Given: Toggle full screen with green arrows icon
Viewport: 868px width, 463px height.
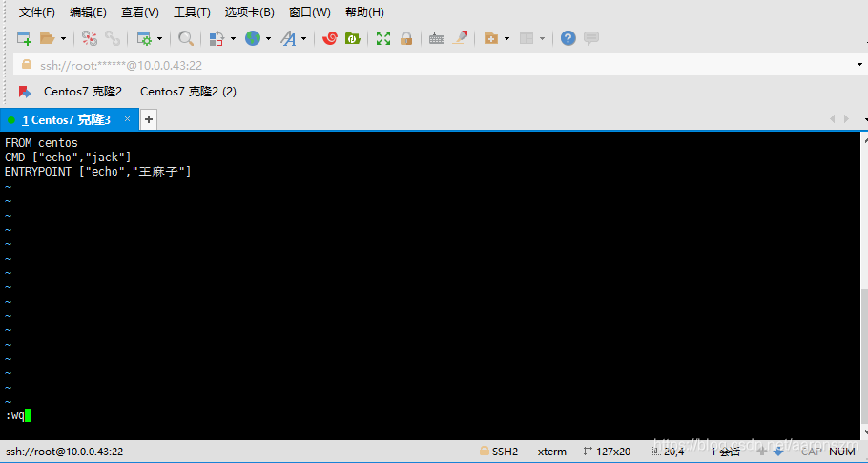Looking at the screenshot, I should 383,38.
